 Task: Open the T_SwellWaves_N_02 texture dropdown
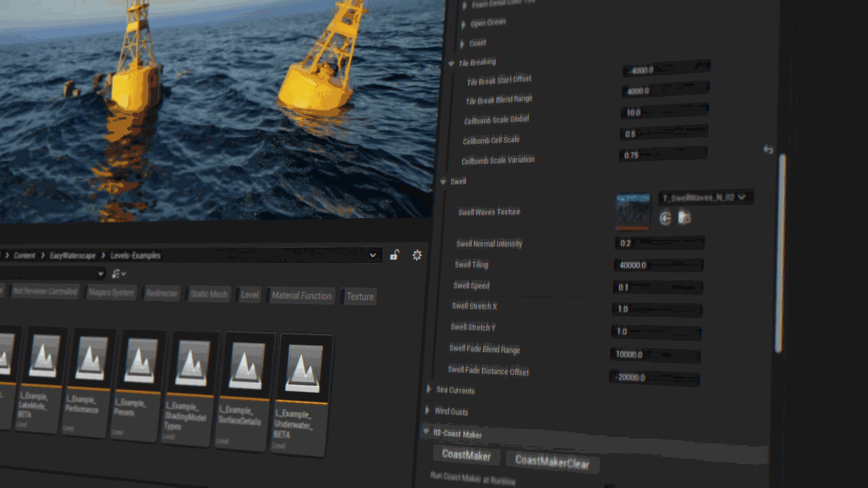706,197
